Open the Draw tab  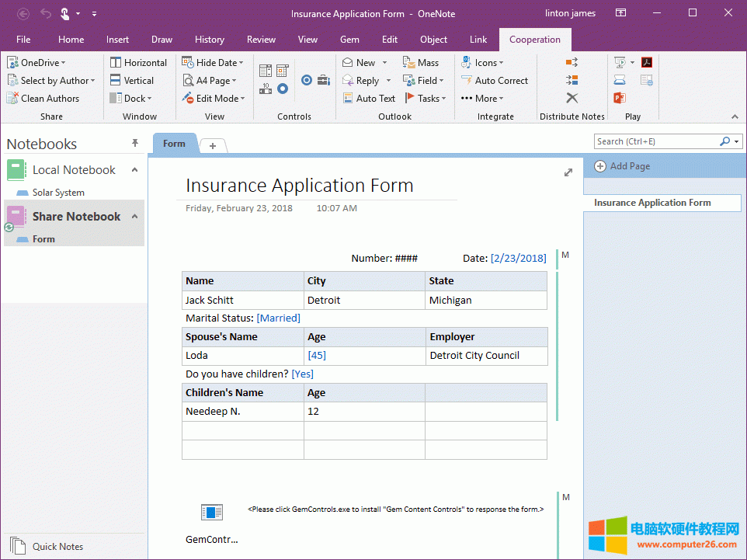162,39
